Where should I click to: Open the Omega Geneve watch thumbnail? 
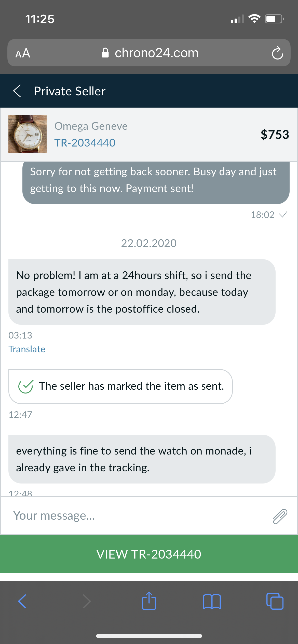coord(28,134)
